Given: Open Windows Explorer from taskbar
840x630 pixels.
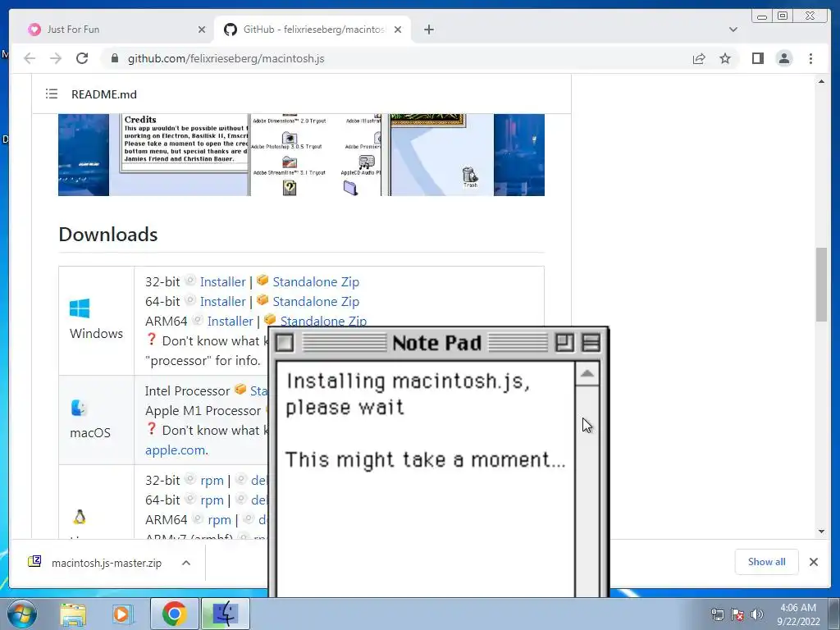Looking at the screenshot, I should pos(73,614).
